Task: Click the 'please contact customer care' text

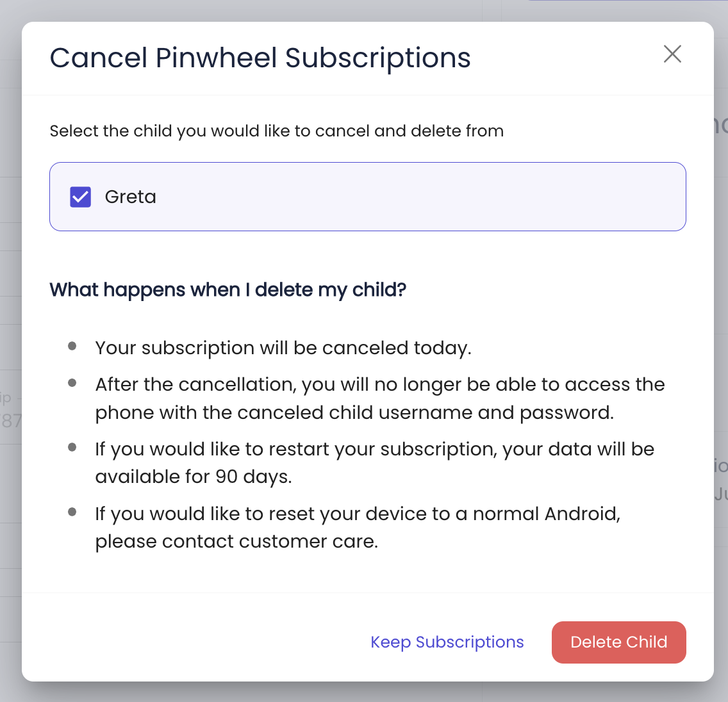Action: pos(236,542)
